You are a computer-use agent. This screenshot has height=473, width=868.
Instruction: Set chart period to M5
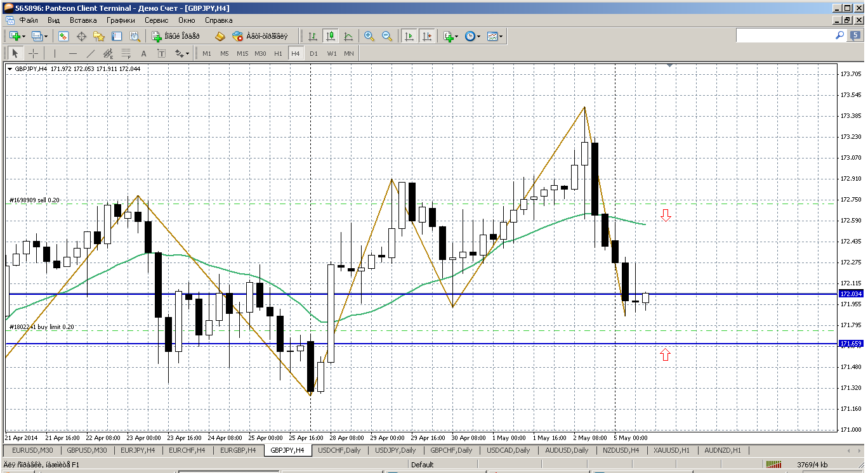pyautogui.click(x=225, y=53)
